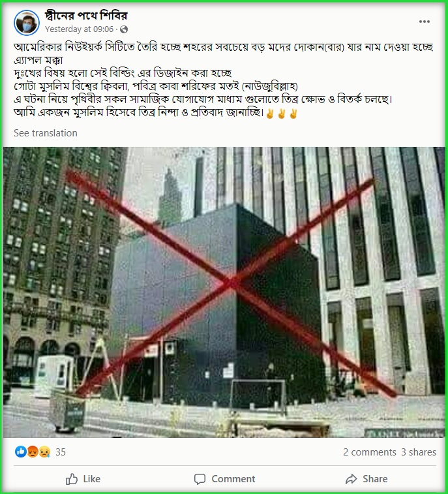Image resolution: width=448 pixels, height=494 pixels.
Task: Open the Yesterday at 09:06 timestamp
Action: (x=79, y=29)
